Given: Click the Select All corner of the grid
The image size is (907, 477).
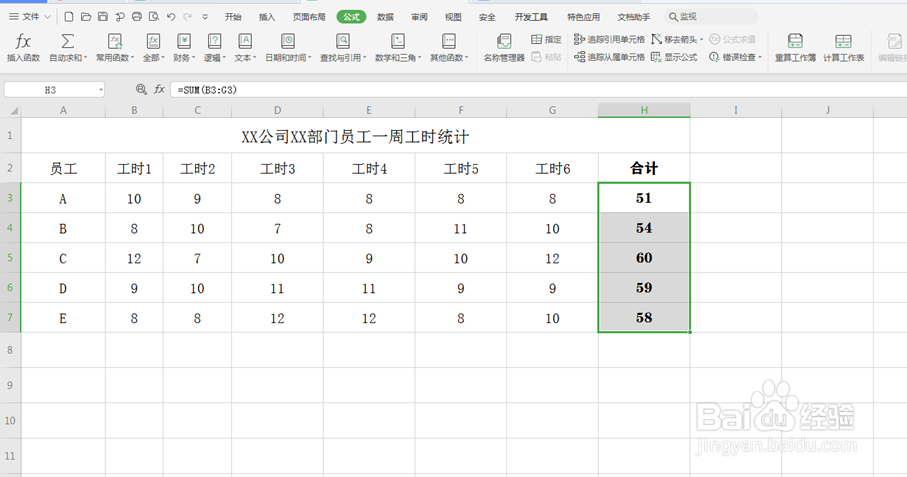Looking at the screenshot, I should click(11, 110).
